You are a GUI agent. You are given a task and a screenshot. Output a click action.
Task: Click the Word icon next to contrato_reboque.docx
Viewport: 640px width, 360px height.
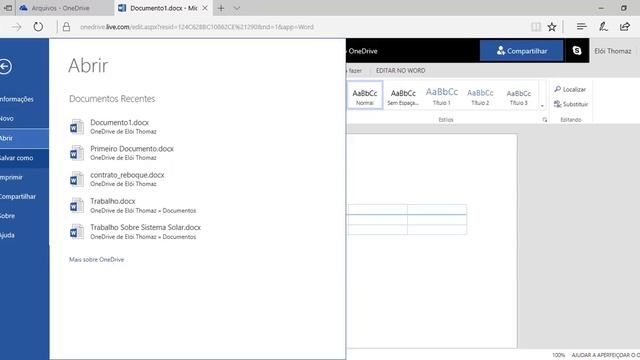(76, 179)
